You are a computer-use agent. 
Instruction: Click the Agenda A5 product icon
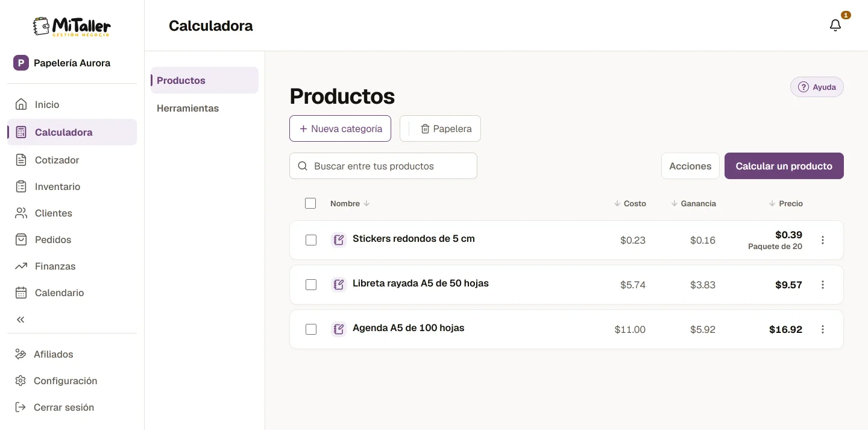tap(339, 329)
